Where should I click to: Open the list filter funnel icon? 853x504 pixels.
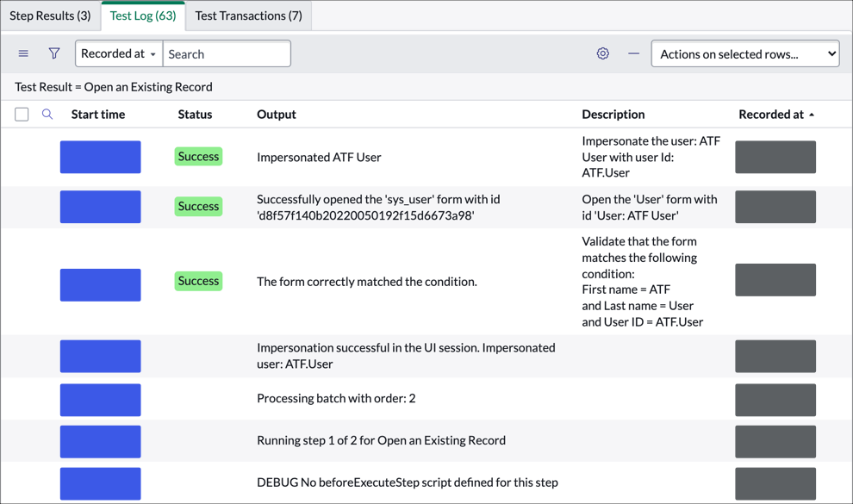coord(53,53)
